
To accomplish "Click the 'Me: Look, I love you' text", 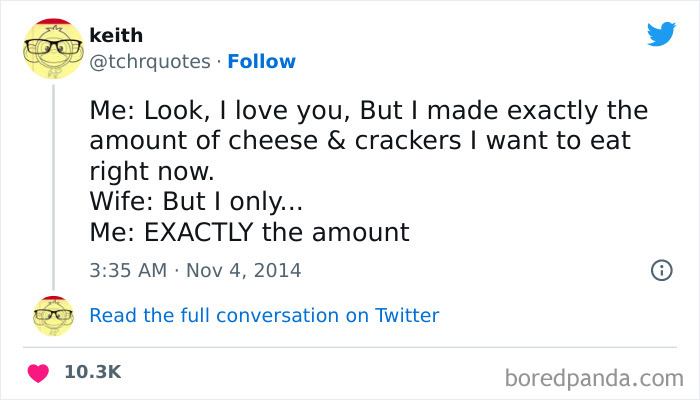I will [x=221, y=109].
